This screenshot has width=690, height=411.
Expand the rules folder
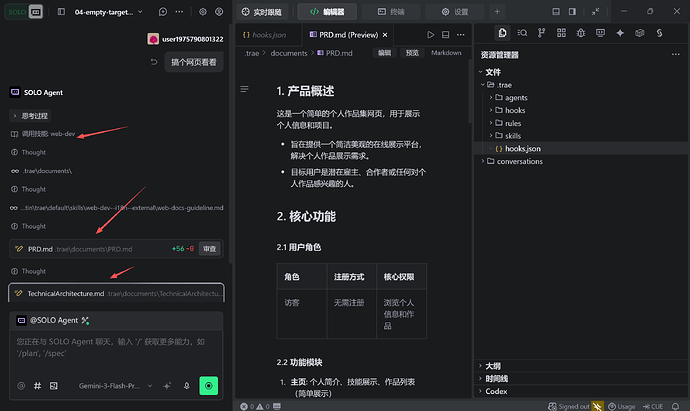581,123
